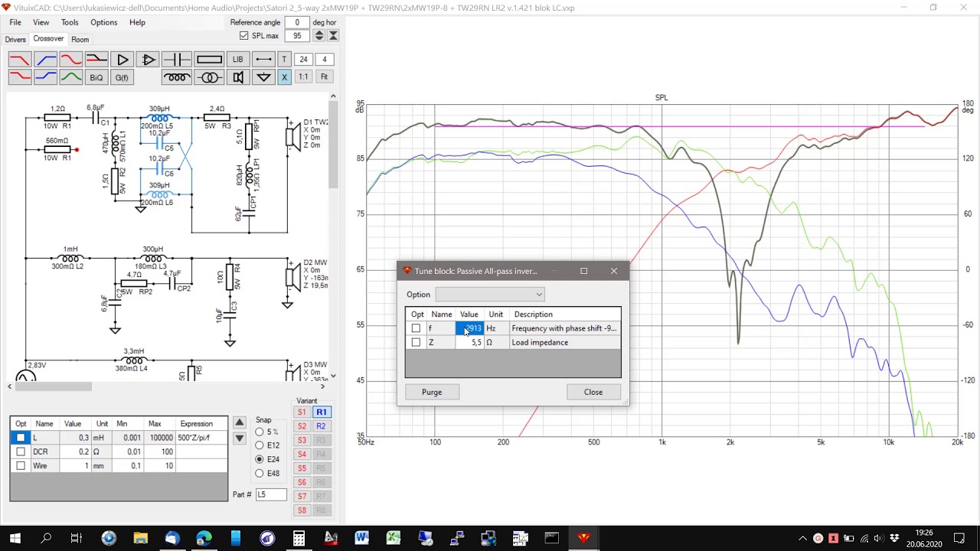This screenshot has height=551, width=980.
Task: Select the red low-shelf filter block
Action: click(20, 77)
